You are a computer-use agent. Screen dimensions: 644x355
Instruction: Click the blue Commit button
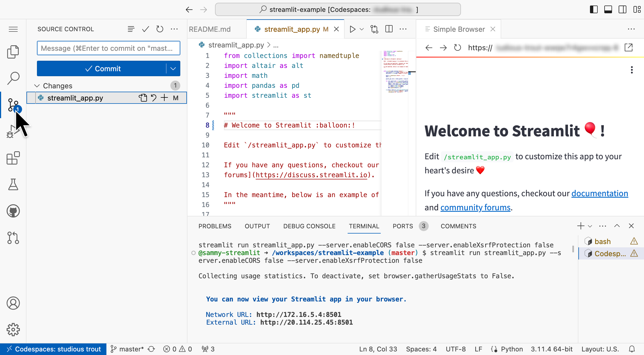102,68
